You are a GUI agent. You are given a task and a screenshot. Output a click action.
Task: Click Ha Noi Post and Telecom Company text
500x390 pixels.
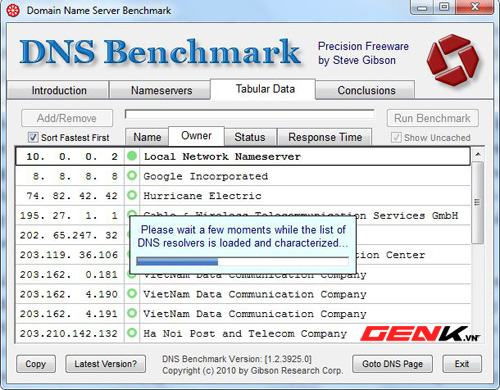click(245, 334)
